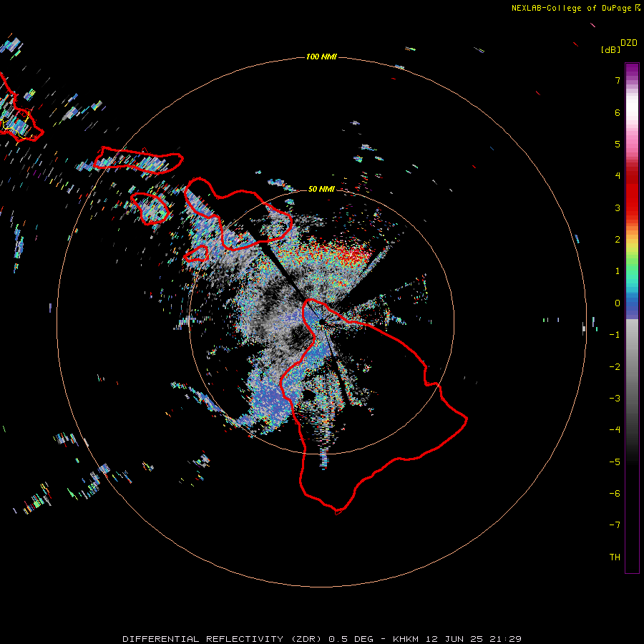
Task: Click the '1' value on color scale
Action: [618, 271]
